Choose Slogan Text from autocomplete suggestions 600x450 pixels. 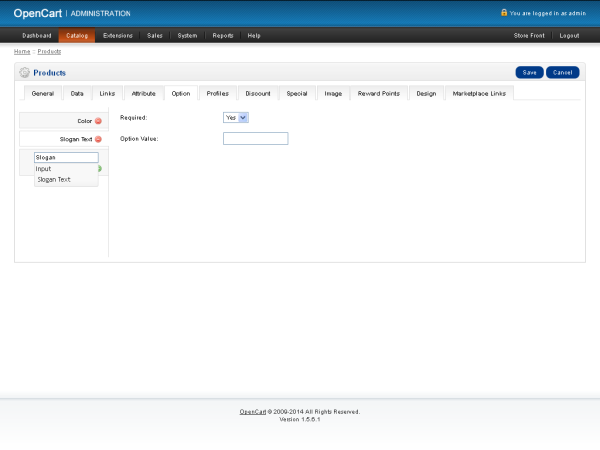[54, 180]
